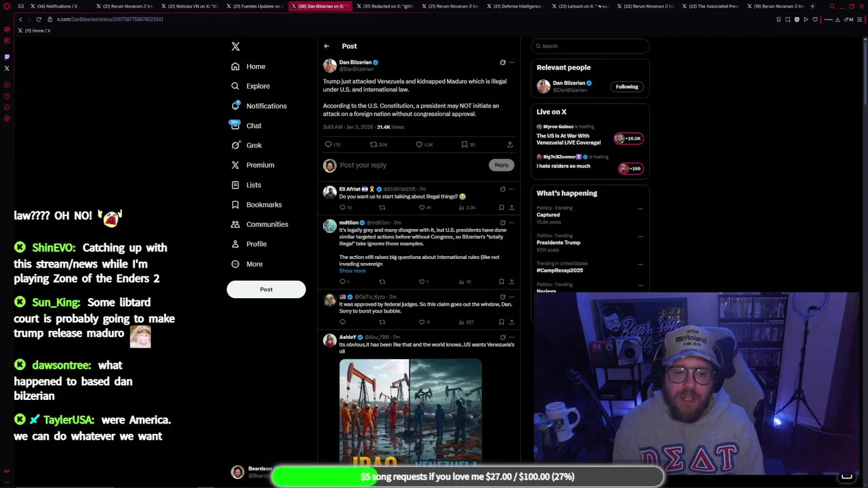Expand mdtlion's reply with Show more

click(x=352, y=270)
